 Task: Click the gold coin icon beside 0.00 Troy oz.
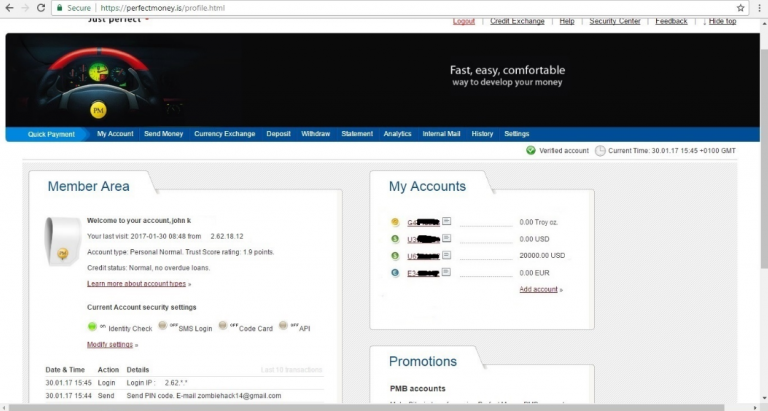(395, 222)
